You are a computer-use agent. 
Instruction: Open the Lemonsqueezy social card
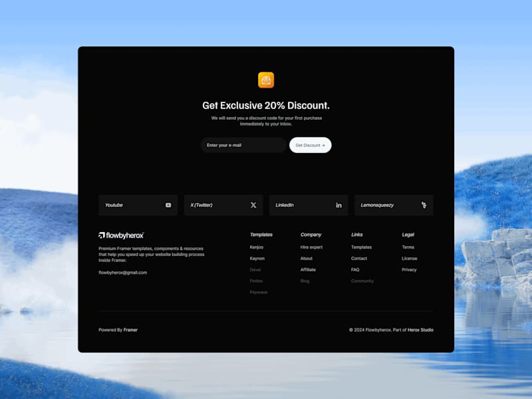pos(394,205)
